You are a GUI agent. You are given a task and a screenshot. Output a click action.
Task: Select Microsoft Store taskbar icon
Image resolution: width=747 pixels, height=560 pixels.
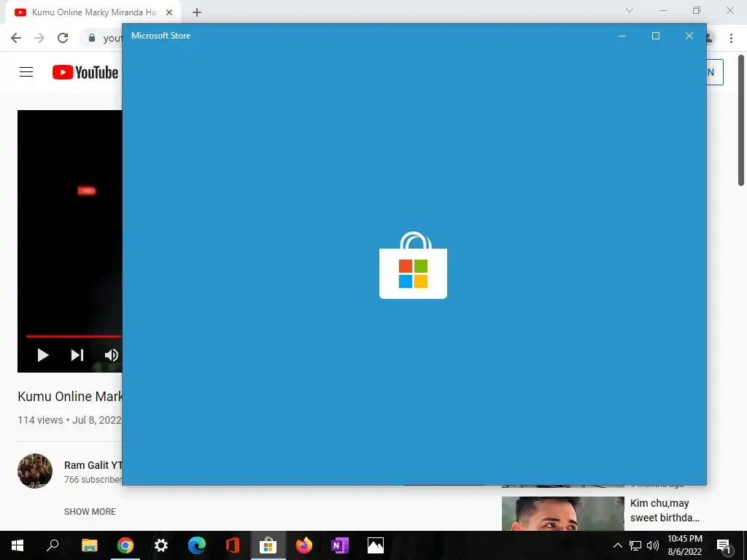pyautogui.click(x=268, y=545)
